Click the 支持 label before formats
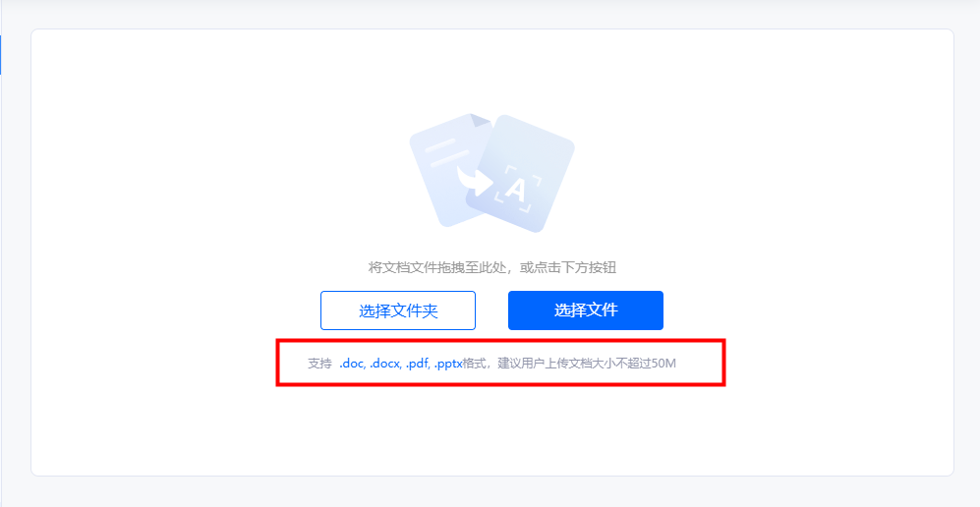The image size is (980, 507). [x=319, y=364]
